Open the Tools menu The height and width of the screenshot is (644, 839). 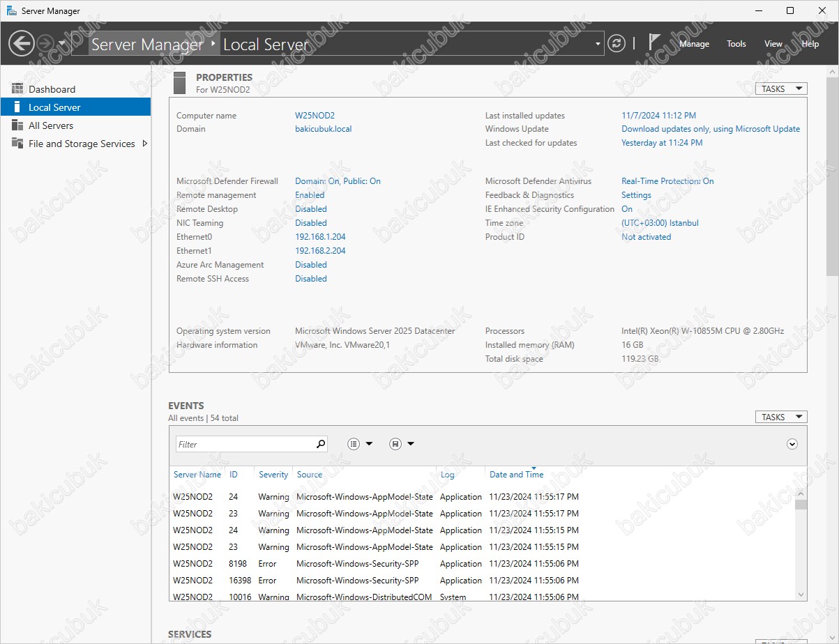click(x=736, y=43)
